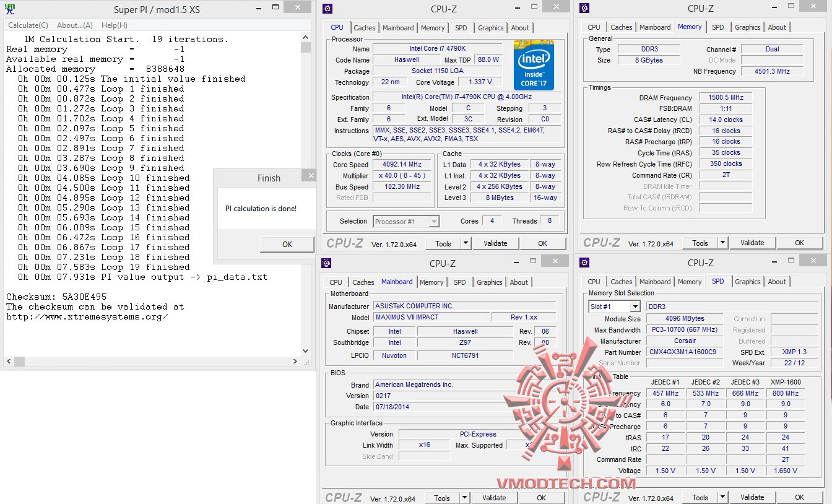Click the CPU-Z title icon of the Memory-tab window
The width and height of the screenshot is (832, 504).
pos(585,8)
